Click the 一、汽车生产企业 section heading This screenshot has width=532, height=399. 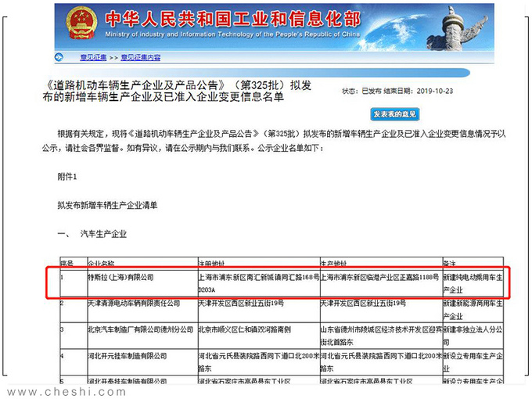[92, 234]
